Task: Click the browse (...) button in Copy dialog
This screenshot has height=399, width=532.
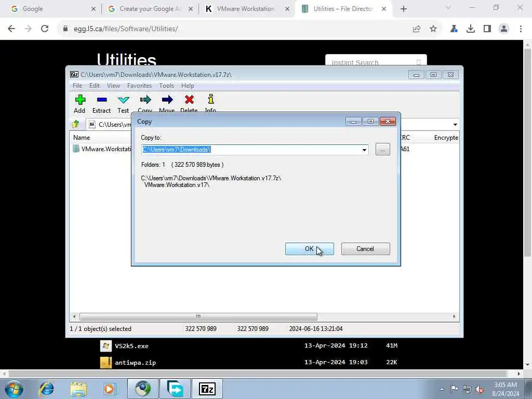Action: 383,149
